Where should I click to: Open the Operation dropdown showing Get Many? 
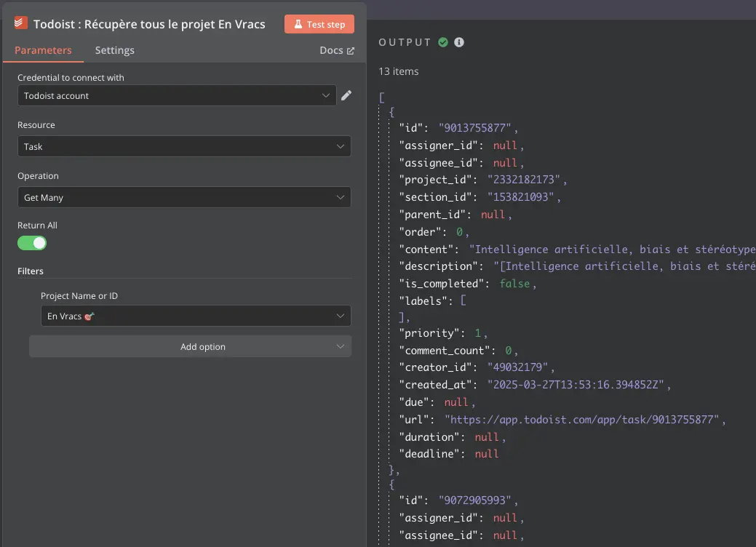click(x=184, y=197)
